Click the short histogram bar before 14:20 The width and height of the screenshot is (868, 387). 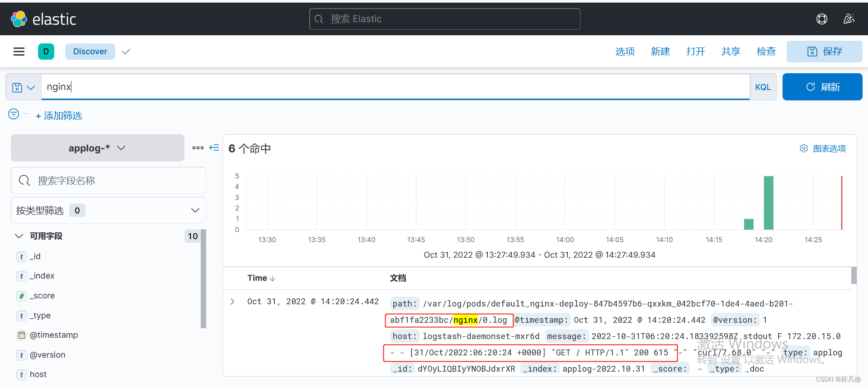pyautogui.click(x=749, y=224)
